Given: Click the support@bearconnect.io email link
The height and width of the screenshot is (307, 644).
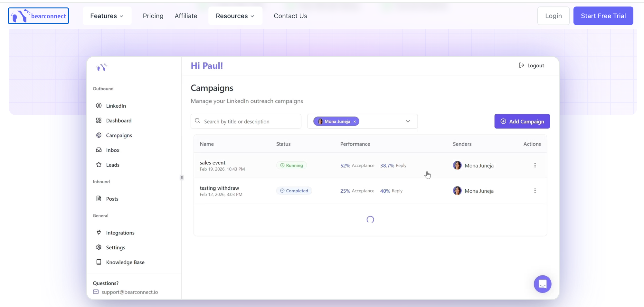Looking at the screenshot, I should [x=129, y=292].
